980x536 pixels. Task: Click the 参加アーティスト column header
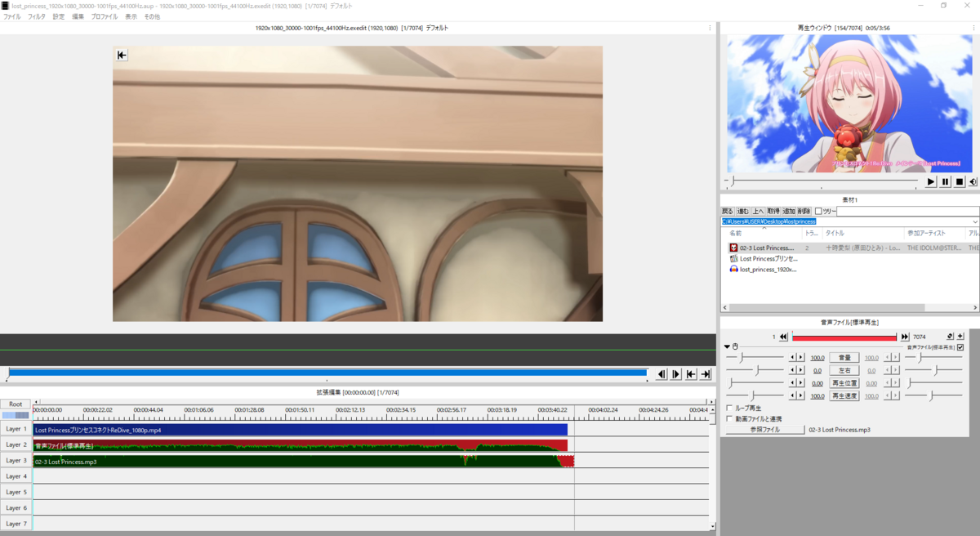point(935,234)
